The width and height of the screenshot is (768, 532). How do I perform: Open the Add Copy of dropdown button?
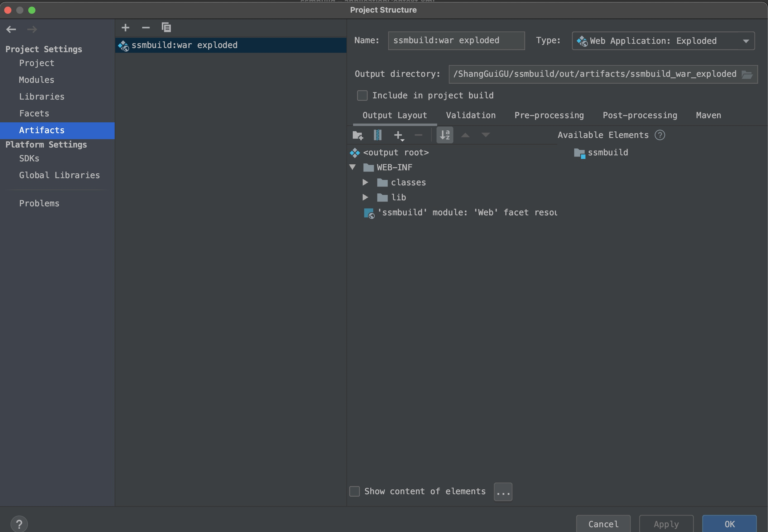tap(399, 135)
